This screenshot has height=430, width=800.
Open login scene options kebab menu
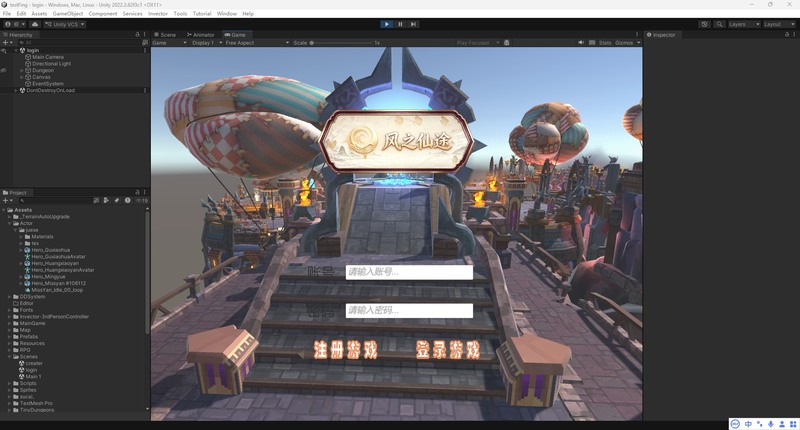[x=145, y=50]
